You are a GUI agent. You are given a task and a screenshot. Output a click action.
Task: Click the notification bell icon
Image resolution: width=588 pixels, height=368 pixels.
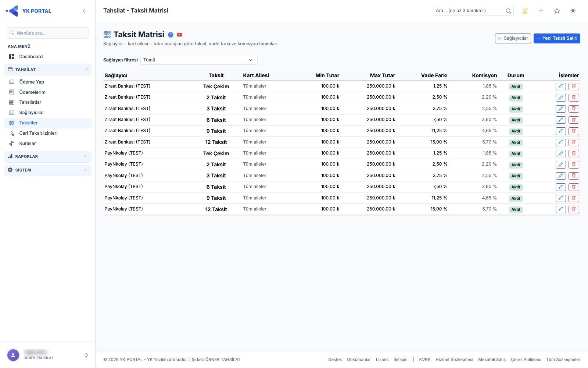tap(525, 11)
